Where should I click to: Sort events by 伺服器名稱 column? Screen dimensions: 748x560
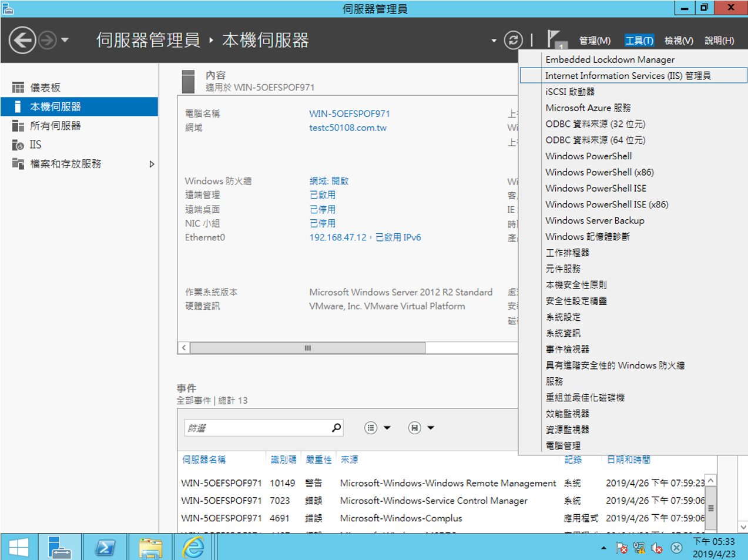[204, 460]
